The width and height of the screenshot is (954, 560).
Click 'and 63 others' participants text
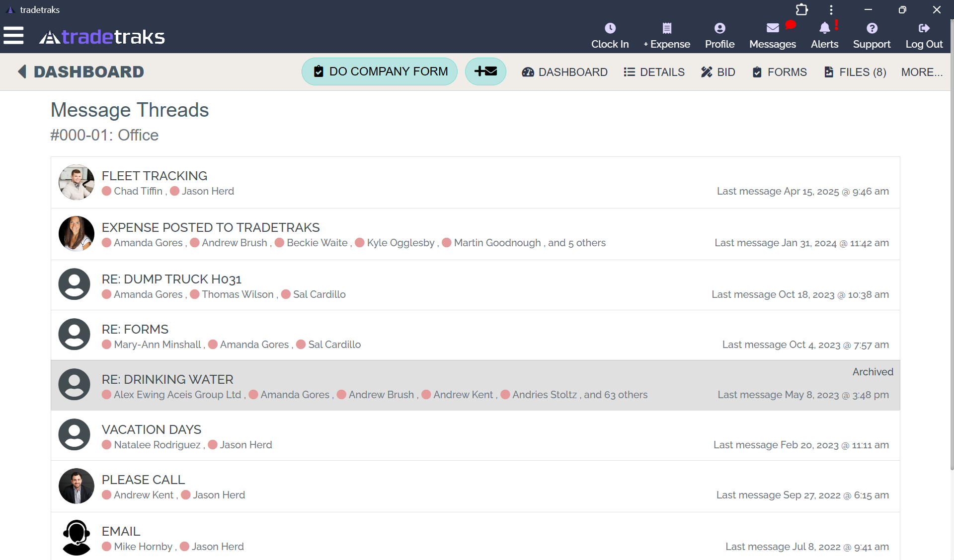click(x=616, y=395)
